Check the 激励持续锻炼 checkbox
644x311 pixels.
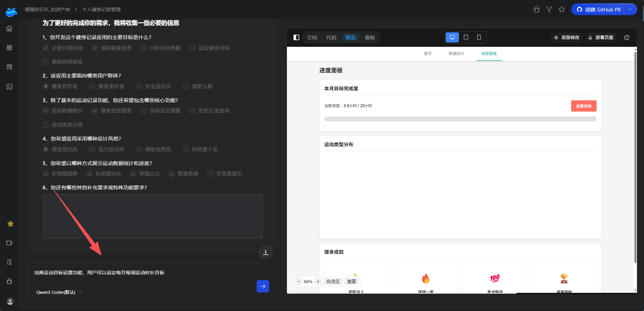pyautogui.click(x=46, y=62)
